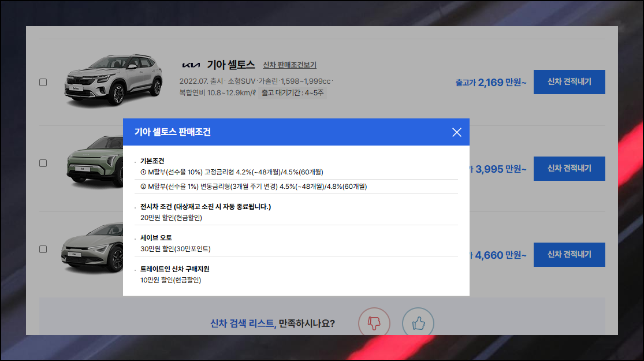
Task: Open the gray-green car thumbnail in third row
Action: (92, 248)
